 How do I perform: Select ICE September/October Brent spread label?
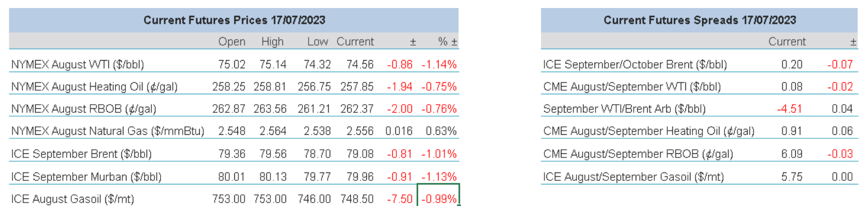click(635, 65)
